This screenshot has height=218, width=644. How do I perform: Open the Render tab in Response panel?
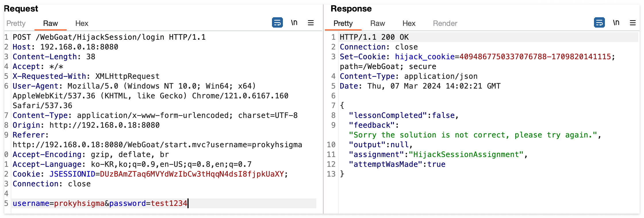click(x=445, y=23)
